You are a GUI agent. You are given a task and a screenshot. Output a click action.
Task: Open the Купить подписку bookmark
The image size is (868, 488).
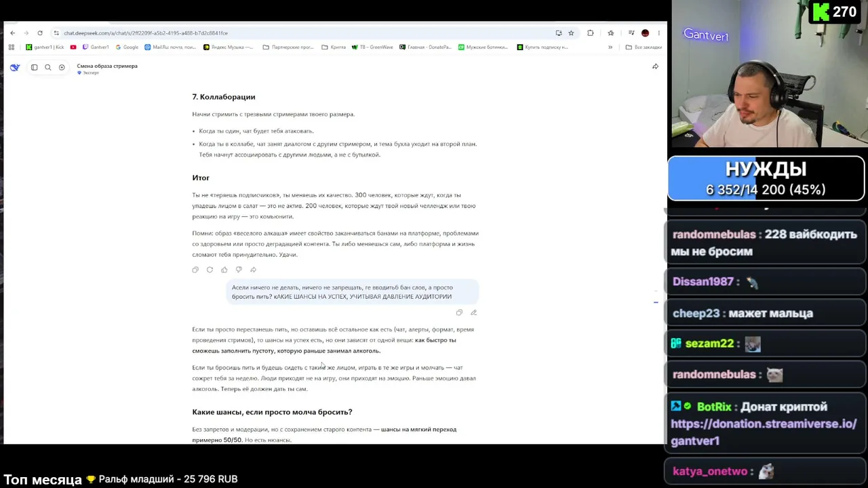pyautogui.click(x=542, y=47)
